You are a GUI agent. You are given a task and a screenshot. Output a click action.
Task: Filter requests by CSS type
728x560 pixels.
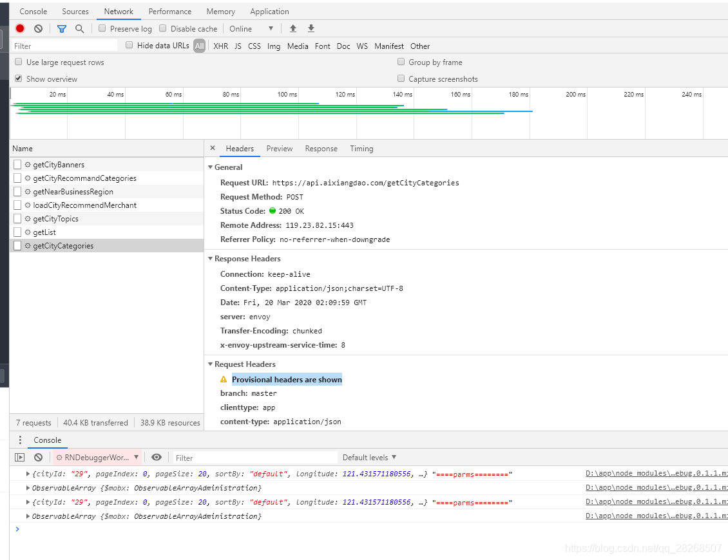coord(254,46)
